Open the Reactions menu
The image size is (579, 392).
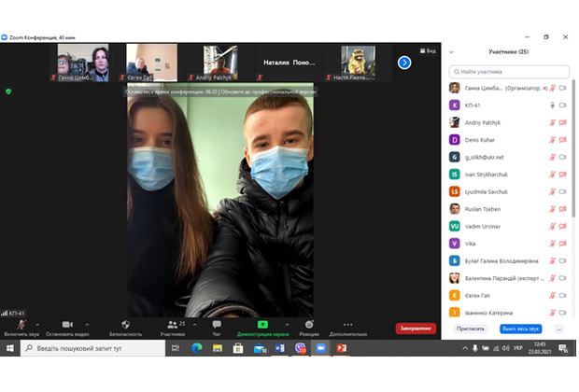pos(308,324)
